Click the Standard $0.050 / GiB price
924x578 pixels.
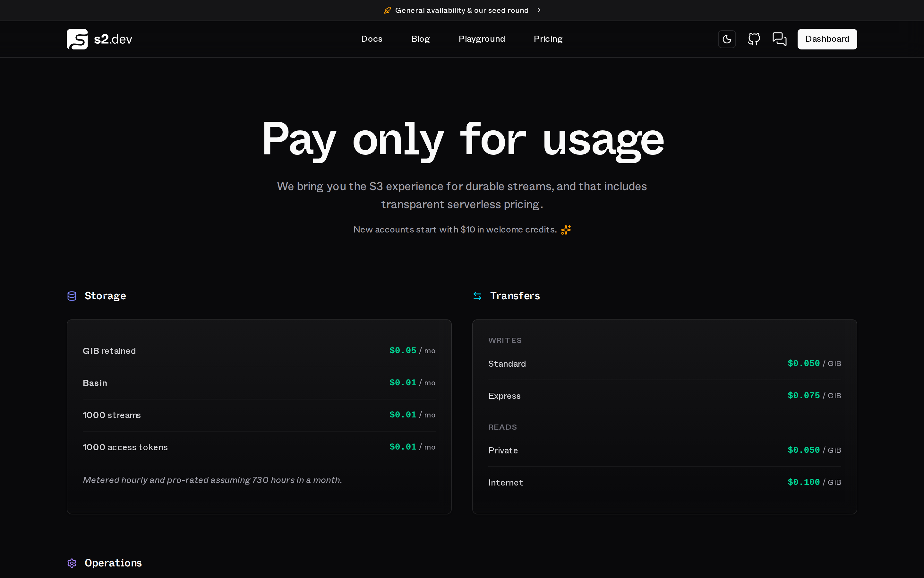pyautogui.click(x=814, y=363)
